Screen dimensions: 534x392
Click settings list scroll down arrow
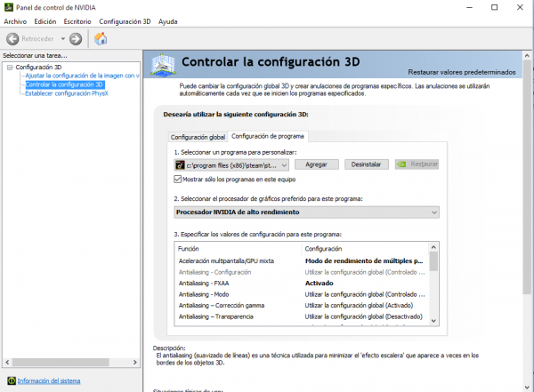[433, 321]
